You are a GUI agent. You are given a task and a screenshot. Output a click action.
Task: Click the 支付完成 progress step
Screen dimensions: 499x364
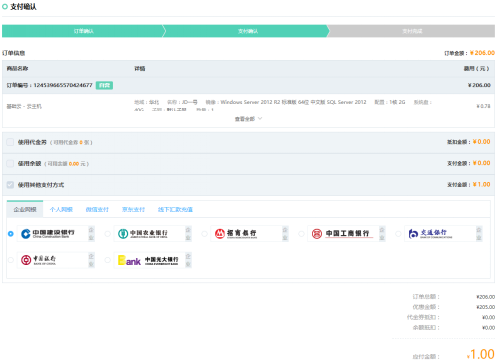pos(412,31)
